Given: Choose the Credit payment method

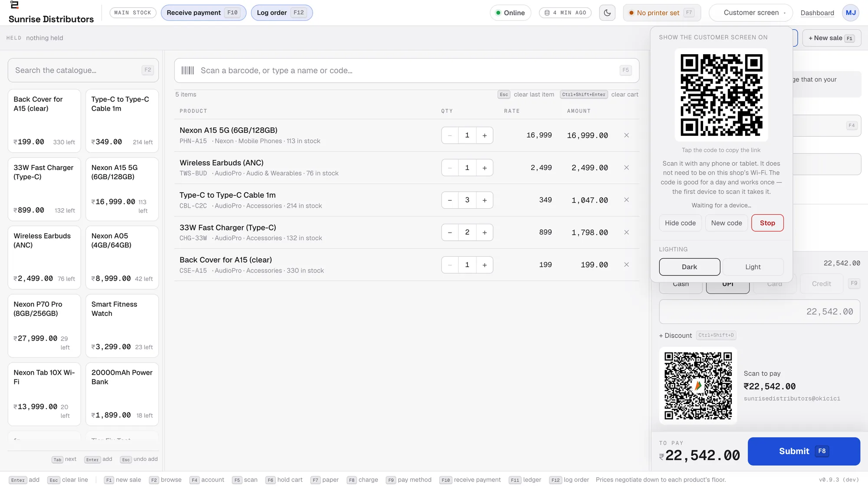Looking at the screenshot, I should (x=821, y=284).
